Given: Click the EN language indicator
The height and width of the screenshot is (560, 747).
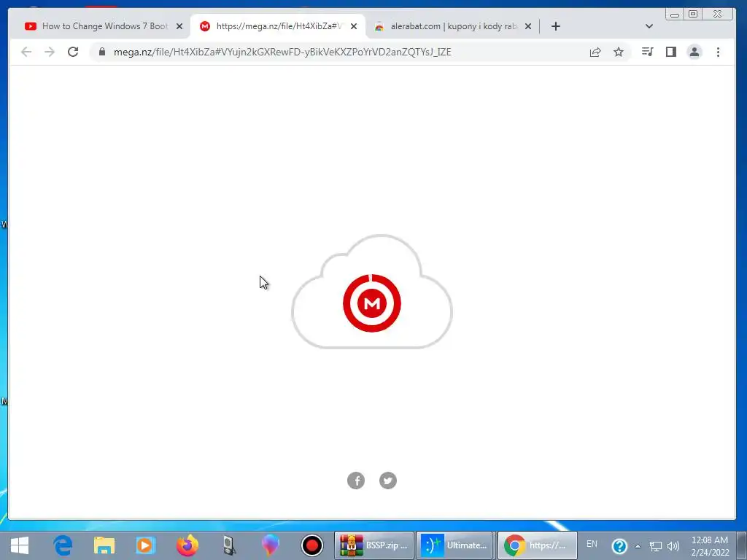Looking at the screenshot, I should pos(592,544).
